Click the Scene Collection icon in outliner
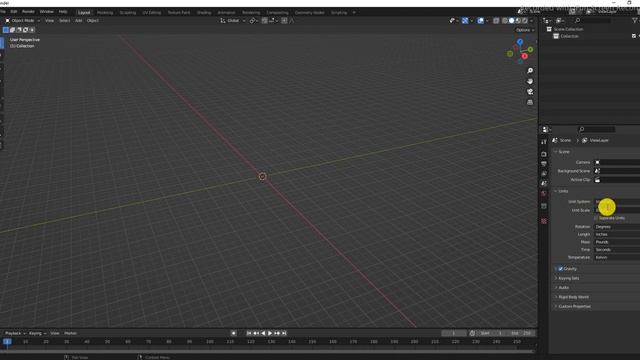640x360 pixels. pyautogui.click(x=549, y=29)
